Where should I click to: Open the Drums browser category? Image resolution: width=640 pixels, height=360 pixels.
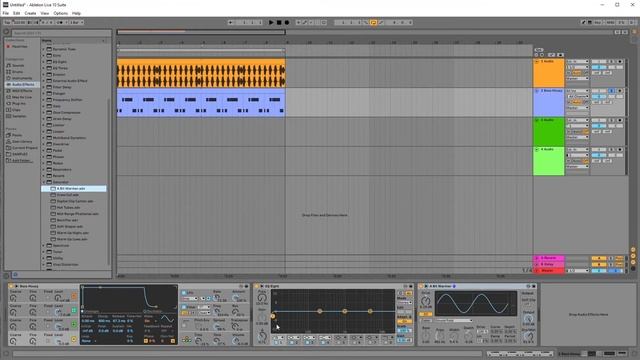coord(18,72)
